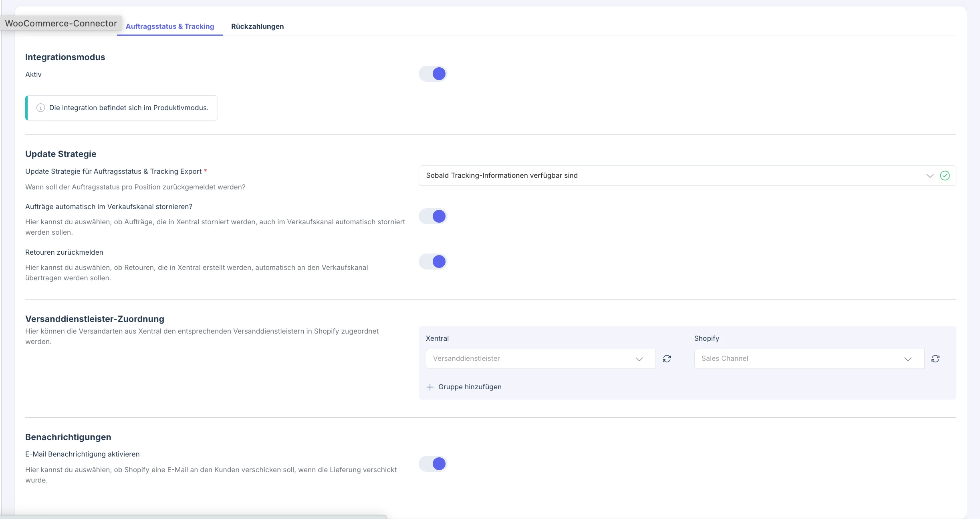Click Gruppe hinzufügen link
The width and height of the screenshot is (980, 519).
(x=470, y=387)
